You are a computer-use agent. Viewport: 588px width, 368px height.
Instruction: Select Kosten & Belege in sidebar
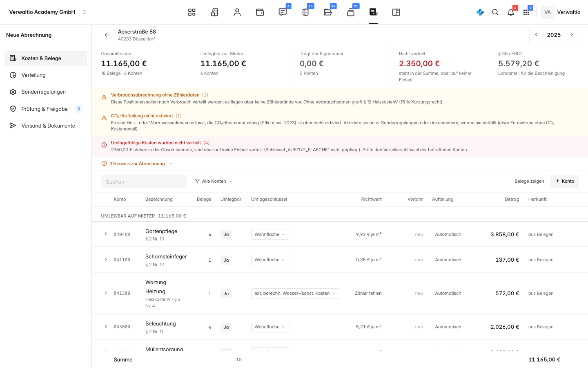click(x=46, y=58)
